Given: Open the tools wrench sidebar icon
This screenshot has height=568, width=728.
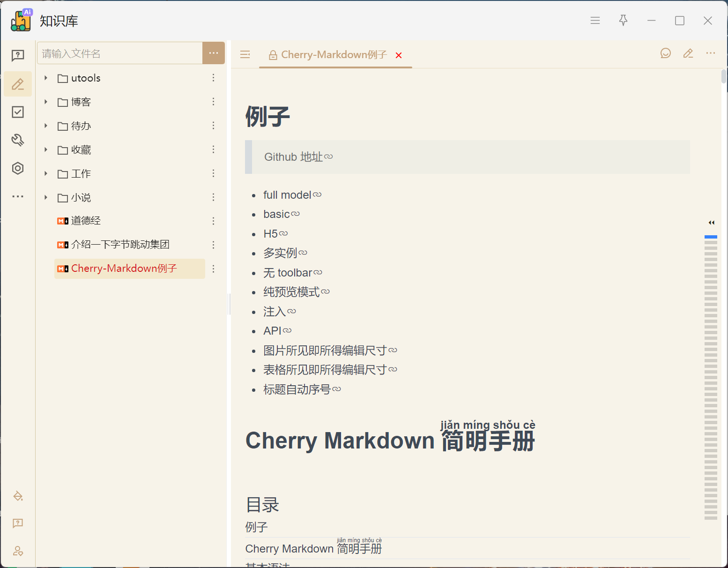Looking at the screenshot, I should (18, 140).
